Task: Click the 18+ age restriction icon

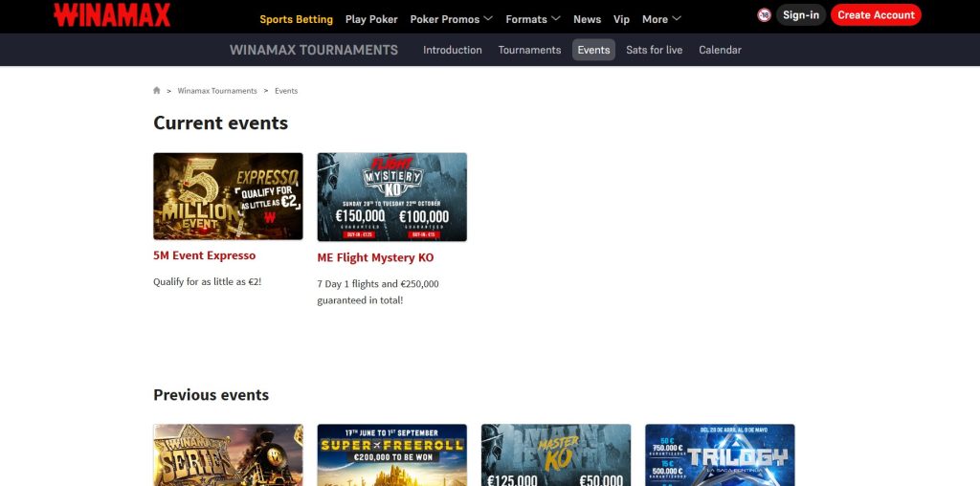Action: [x=764, y=15]
